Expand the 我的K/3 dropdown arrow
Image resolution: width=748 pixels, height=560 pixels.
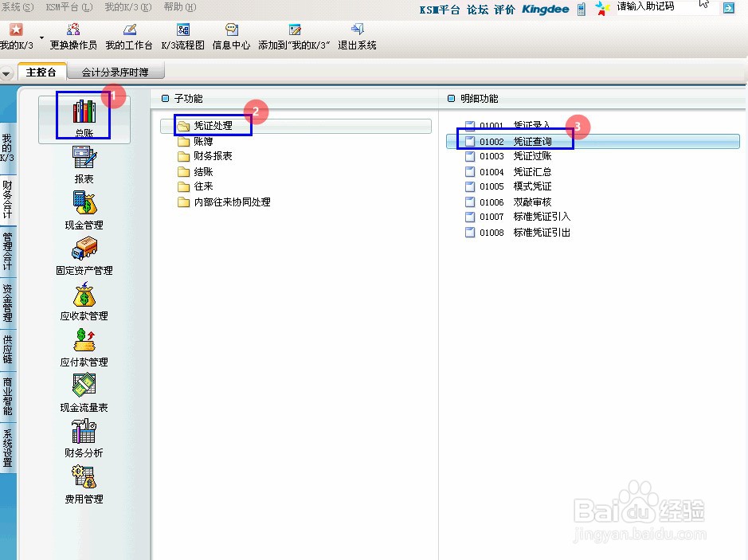point(41,37)
